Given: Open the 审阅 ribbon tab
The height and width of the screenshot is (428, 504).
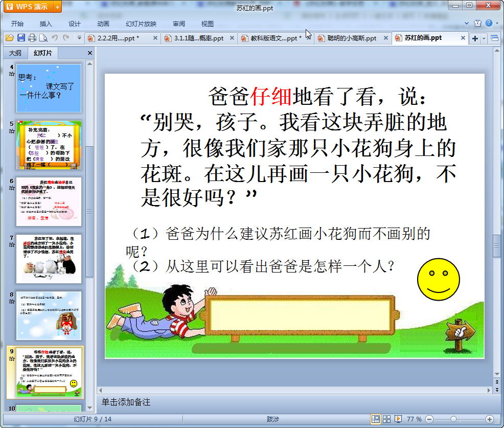Looking at the screenshot, I should click(179, 24).
